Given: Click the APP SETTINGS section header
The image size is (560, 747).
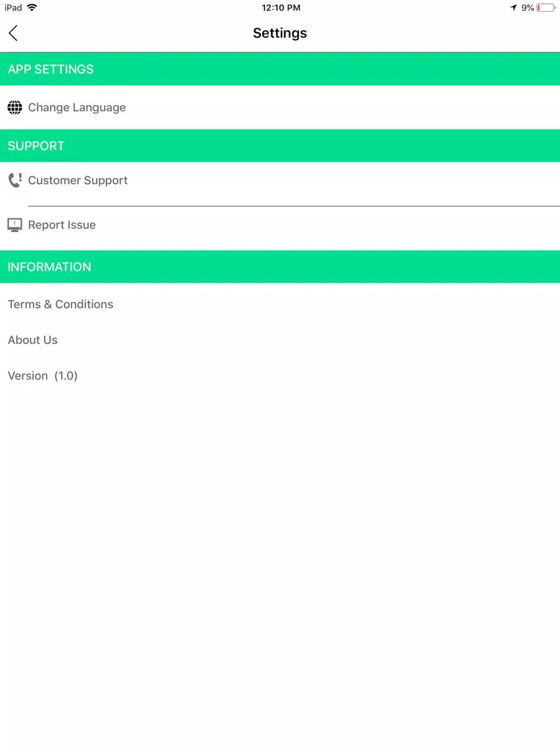Looking at the screenshot, I should 51,69.
